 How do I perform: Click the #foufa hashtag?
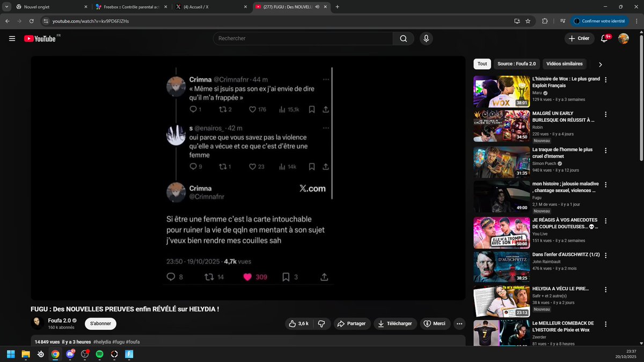(x=133, y=342)
